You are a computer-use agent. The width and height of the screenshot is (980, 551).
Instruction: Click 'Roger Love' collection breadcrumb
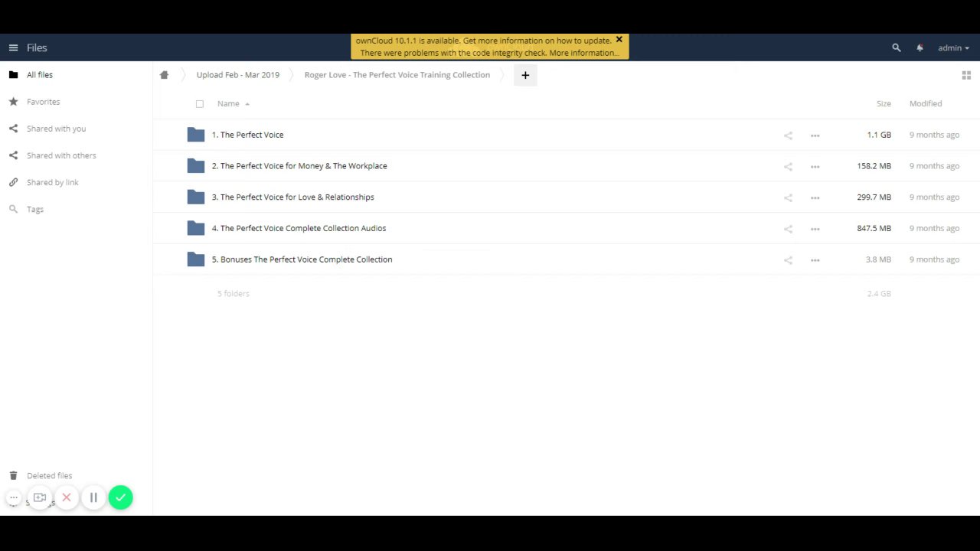coord(397,75)
